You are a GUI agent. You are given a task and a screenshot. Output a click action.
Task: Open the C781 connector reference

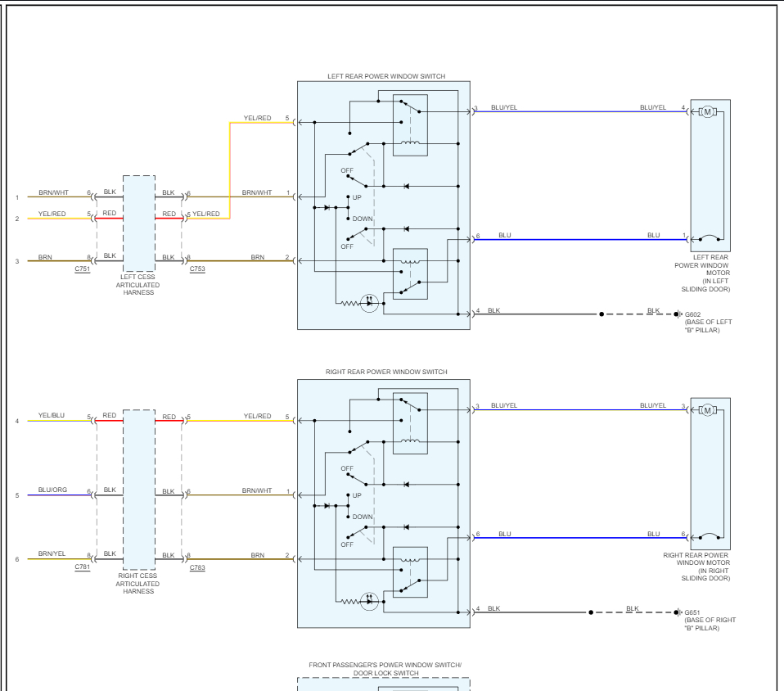(83, 567)
